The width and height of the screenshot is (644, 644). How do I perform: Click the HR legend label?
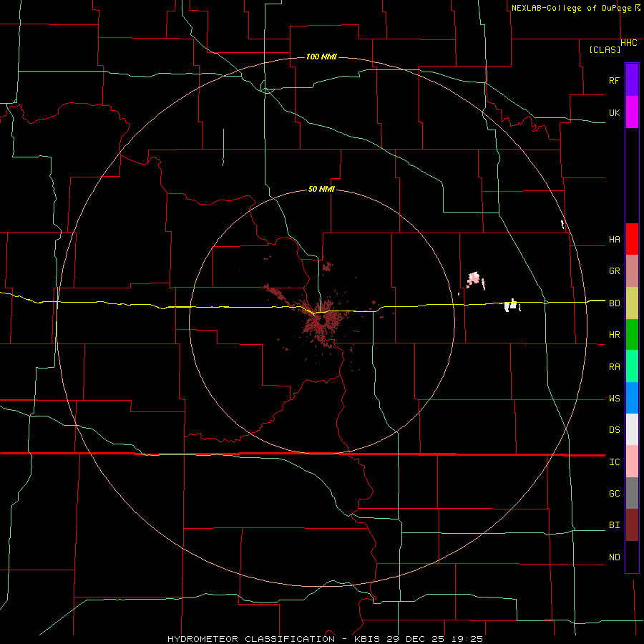[x=614, y=335]
